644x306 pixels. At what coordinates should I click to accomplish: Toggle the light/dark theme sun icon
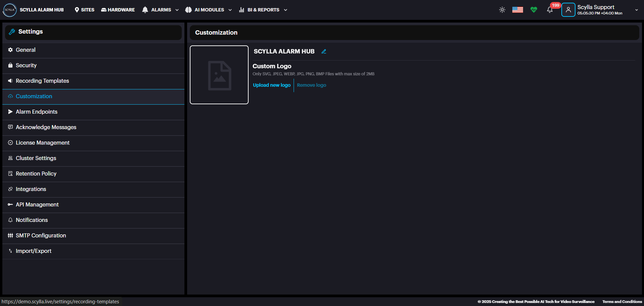502,10
